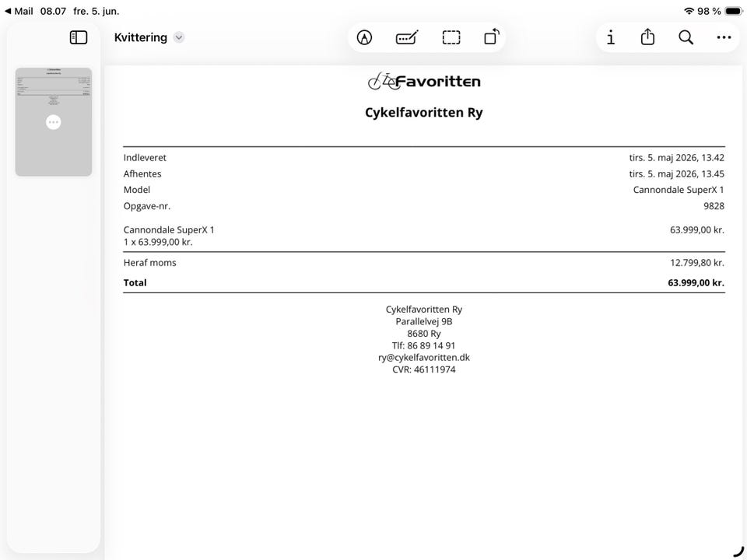Select footer postal code '8680 Ry'
Viewport: 747px width, 560px height.
click(x=424, y=334)
